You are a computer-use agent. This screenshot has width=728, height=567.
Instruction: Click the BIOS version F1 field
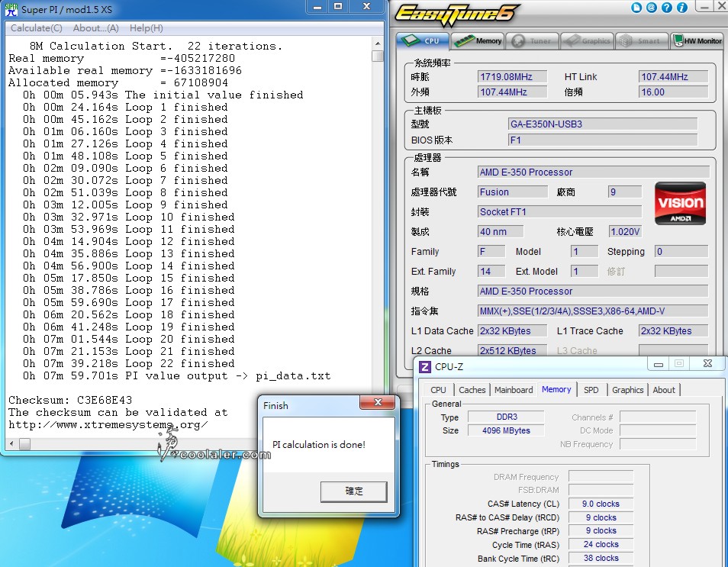coord(603,140)
